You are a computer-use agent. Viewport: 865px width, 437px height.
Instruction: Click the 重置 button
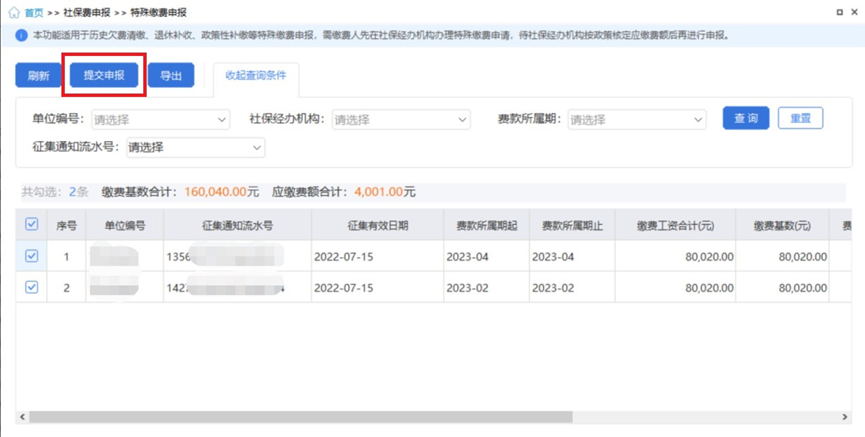coord(800,118)
